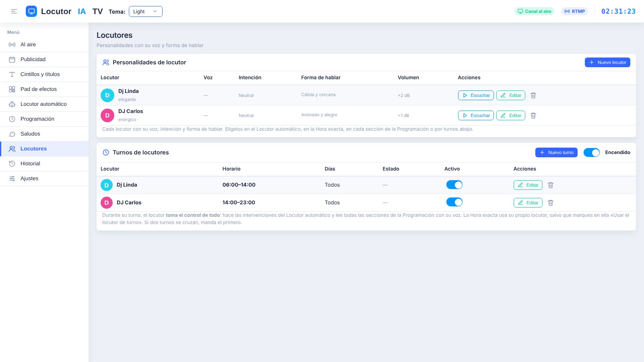Disable the DJ Carlos turno Activo switch
This screenshot has height=362, width=644.
[454, 202]
